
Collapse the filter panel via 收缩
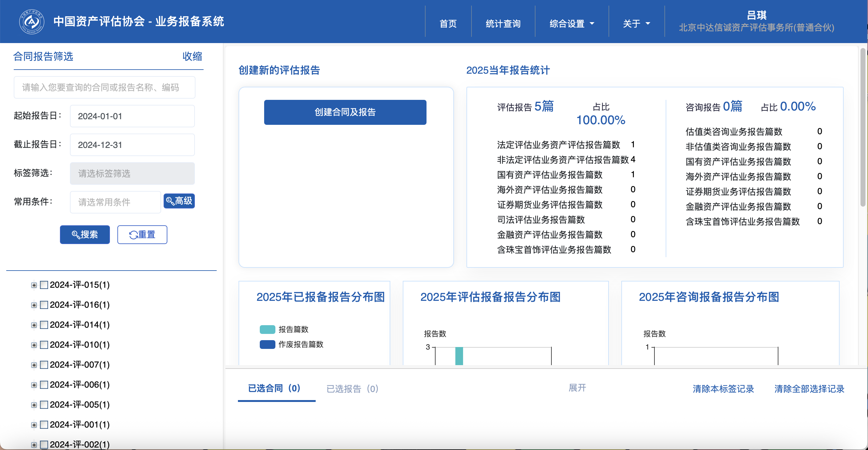192,56
